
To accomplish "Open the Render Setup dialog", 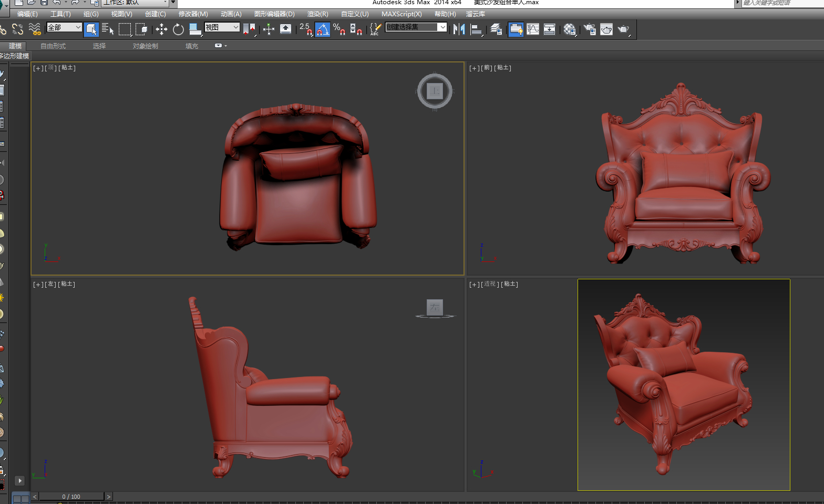I will coord(590,29).
